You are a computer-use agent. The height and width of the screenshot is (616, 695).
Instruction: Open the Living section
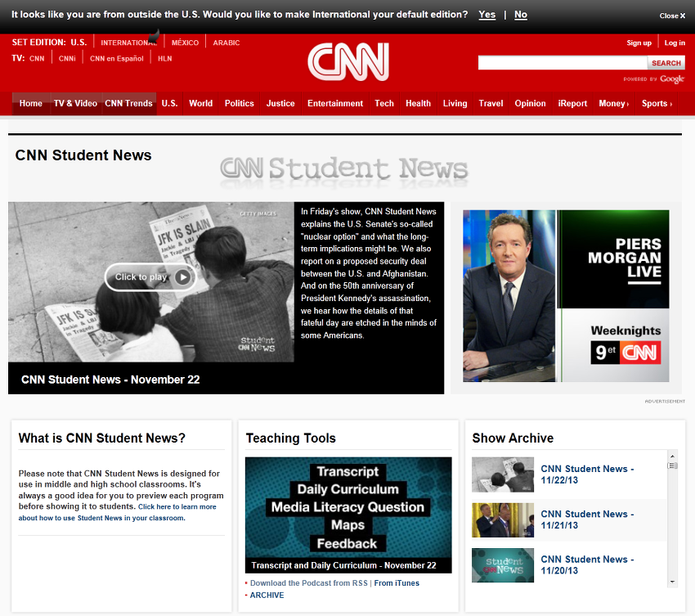click(x=455, y=103)
